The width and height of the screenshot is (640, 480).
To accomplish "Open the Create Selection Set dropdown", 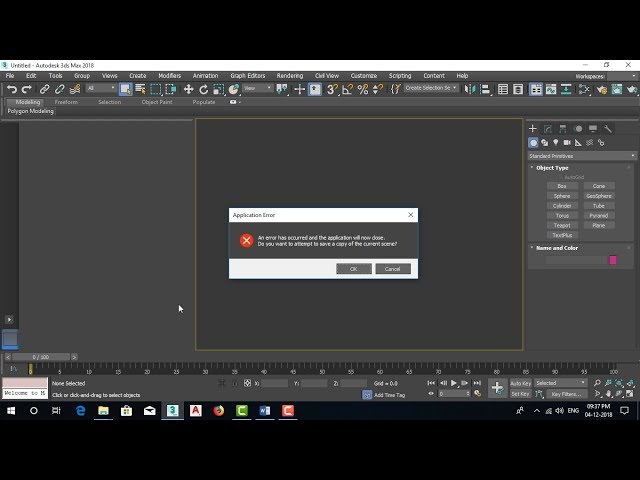I will [431, 88].
